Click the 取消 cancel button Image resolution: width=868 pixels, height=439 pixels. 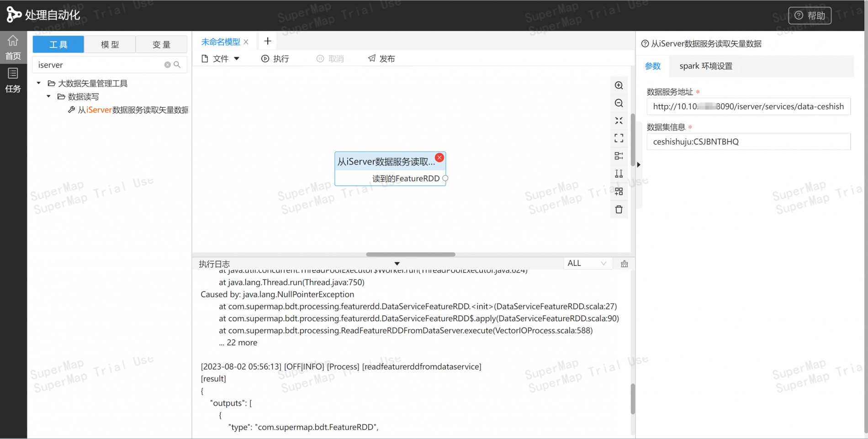(x=330, y=58)
